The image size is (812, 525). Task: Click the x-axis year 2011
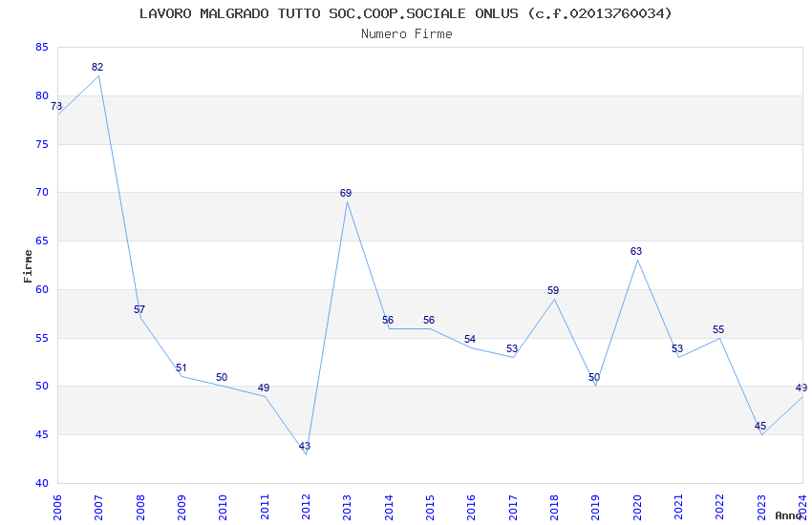click(264, 507)
